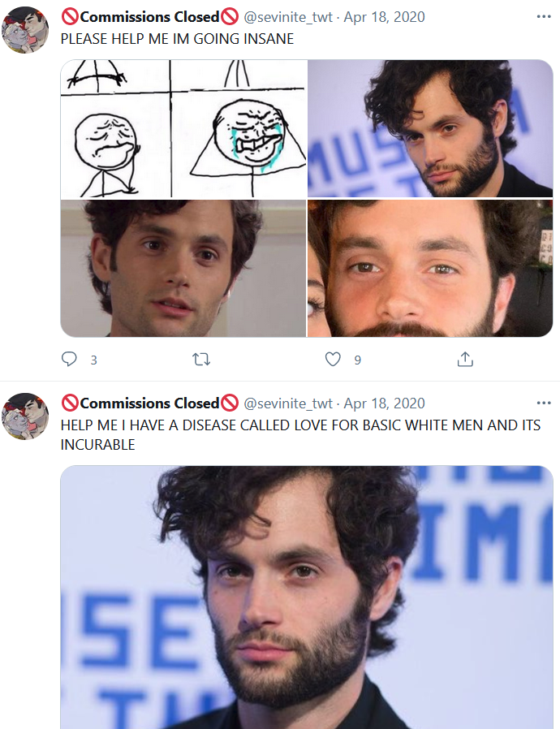Image resolution: width=560 pixels, height=729 pixels.
Task: Open the bottom-left photo in the image grid
Action: coord(183,268)
